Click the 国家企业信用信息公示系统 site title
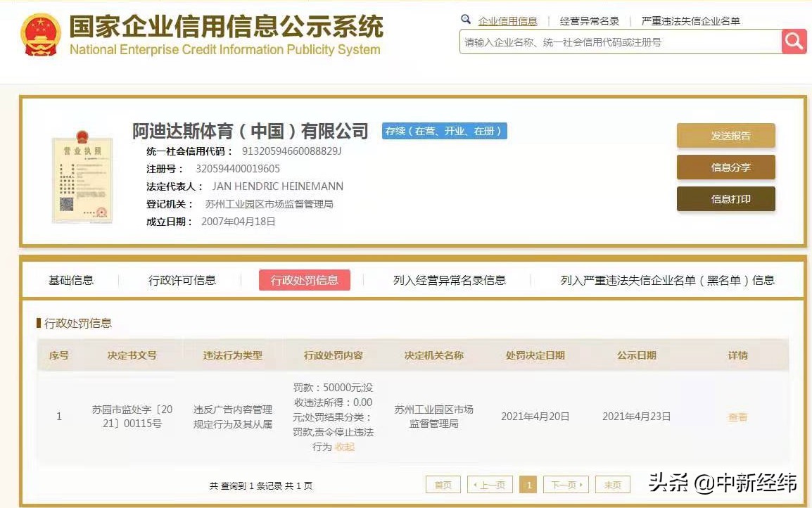Image resolution: width=812 pixels, height=508 pixels. pos(227,26)
